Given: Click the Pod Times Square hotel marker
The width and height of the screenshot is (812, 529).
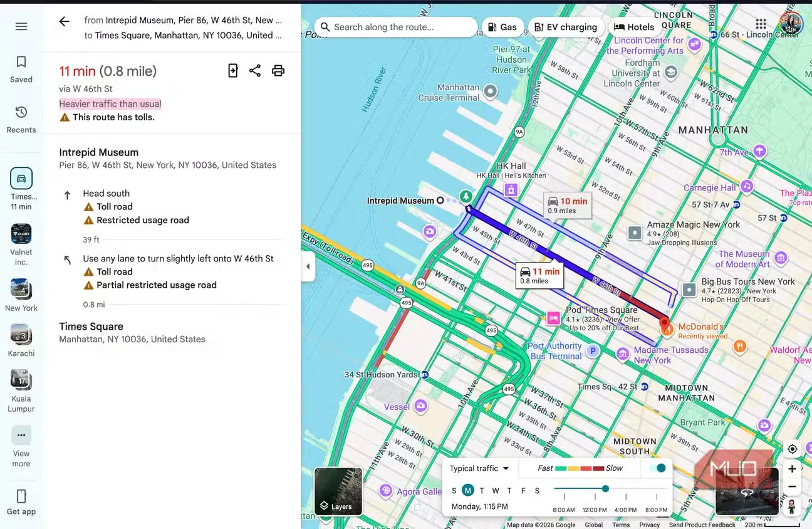Looking at the screenshot, I should tap(553, 318).
